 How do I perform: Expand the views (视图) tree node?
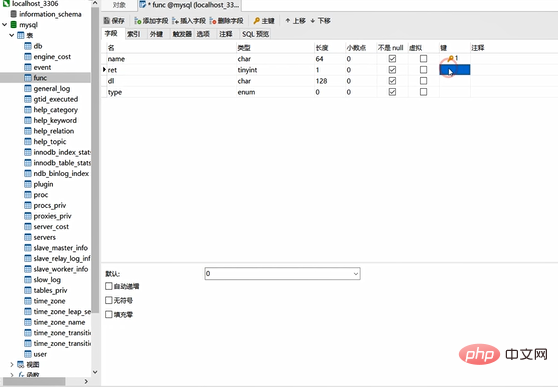(x=12, y=365)
